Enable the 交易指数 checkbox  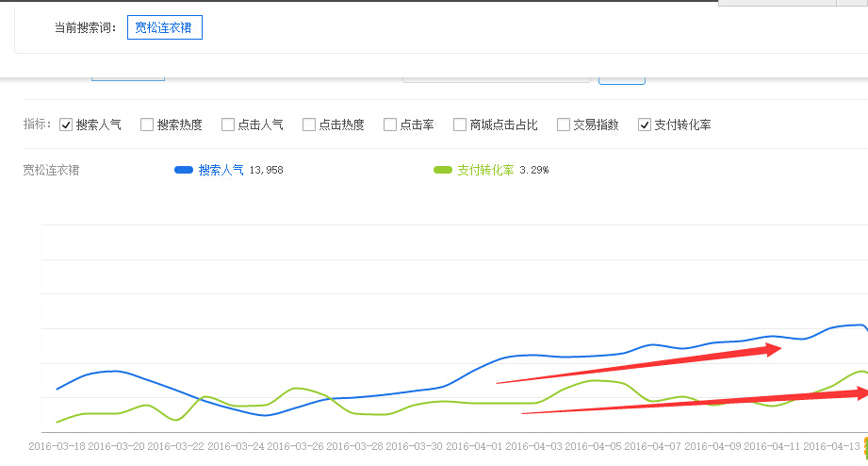coord(564,125)
